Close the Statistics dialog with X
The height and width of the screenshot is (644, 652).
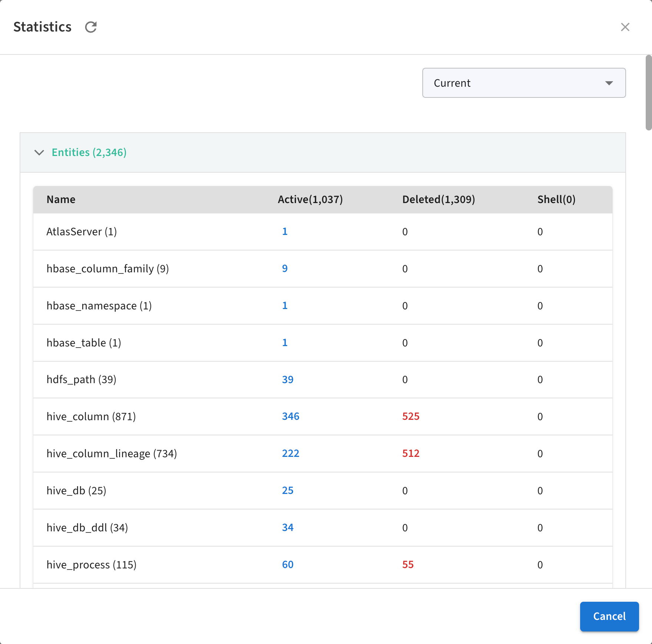click(x=625, y=27)
